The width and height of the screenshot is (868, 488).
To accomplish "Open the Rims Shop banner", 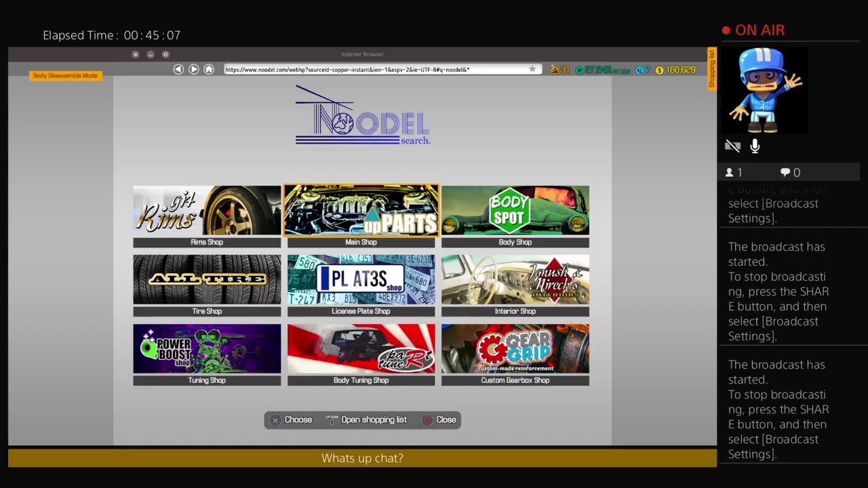I will coord(207,210).
